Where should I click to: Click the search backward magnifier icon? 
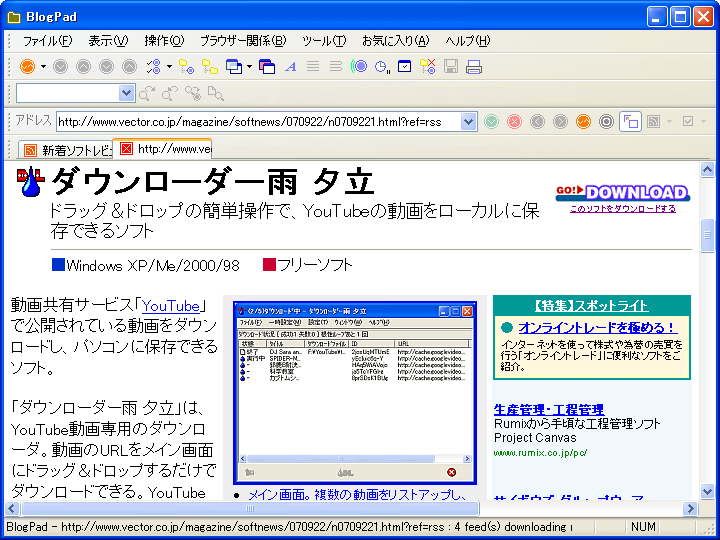170,94
